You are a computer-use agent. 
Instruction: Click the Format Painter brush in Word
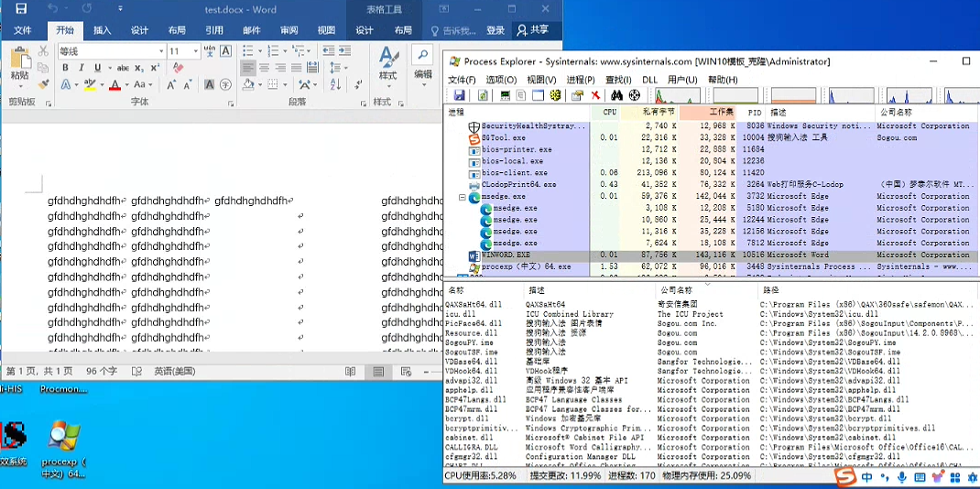(43, 83)
